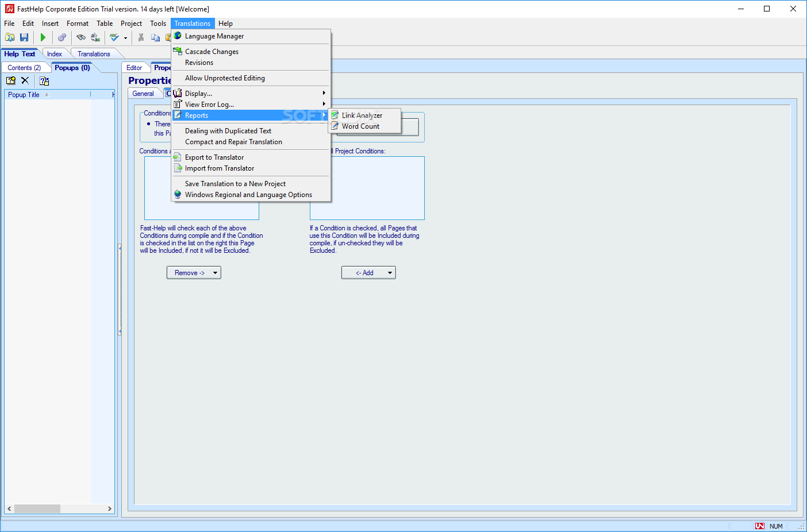Switch to the Contents (2) tab
This screenshot has width=807, height=532.
tap(24, 68)
